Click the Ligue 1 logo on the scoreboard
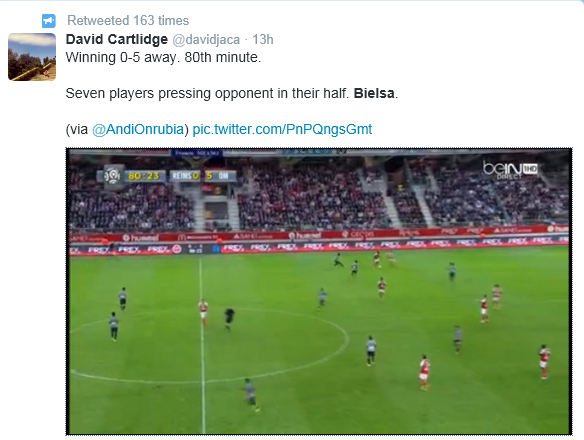 coord(112,175)
